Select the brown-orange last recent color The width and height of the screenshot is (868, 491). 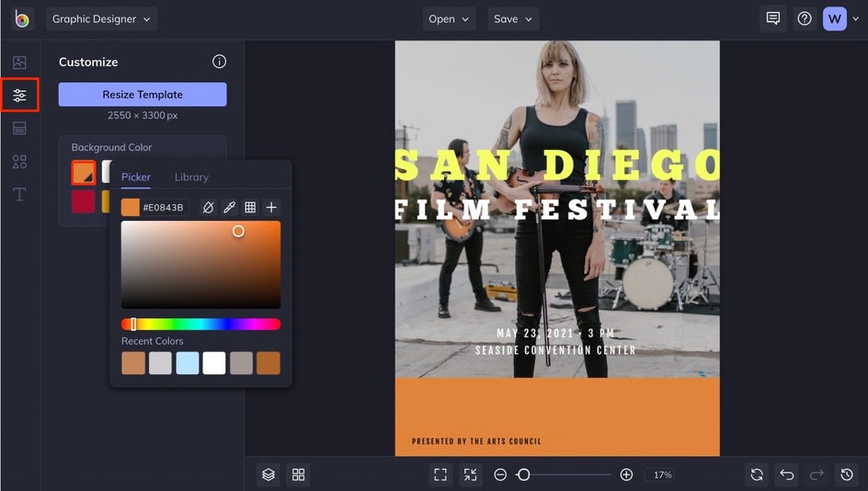tap(268, 363)
